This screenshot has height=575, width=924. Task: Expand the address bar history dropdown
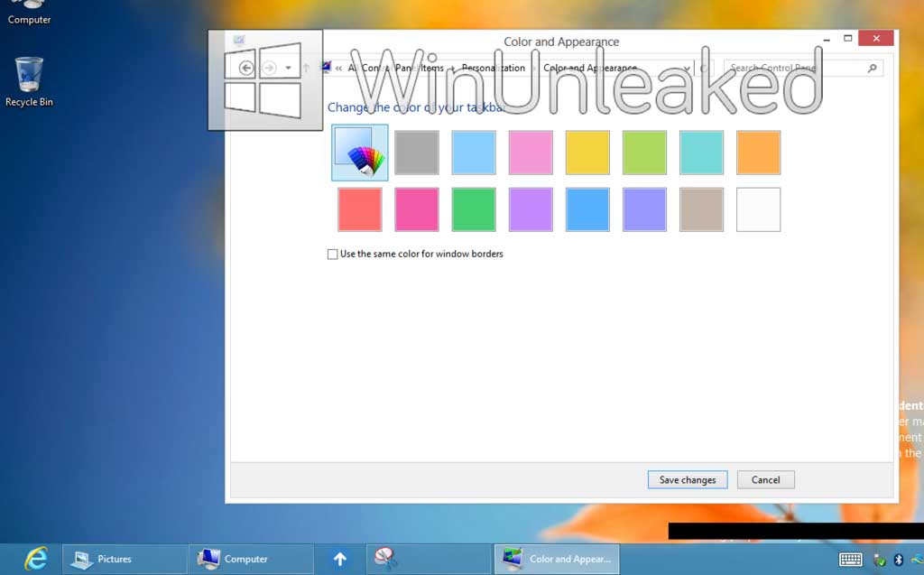tap(688, 68)
